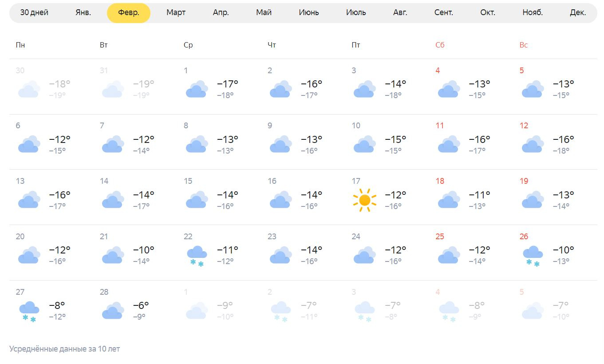This screenshot has height=364, width=604.
Task: Click the snow cloud icon on February 22
Action: tap(197, 256)
